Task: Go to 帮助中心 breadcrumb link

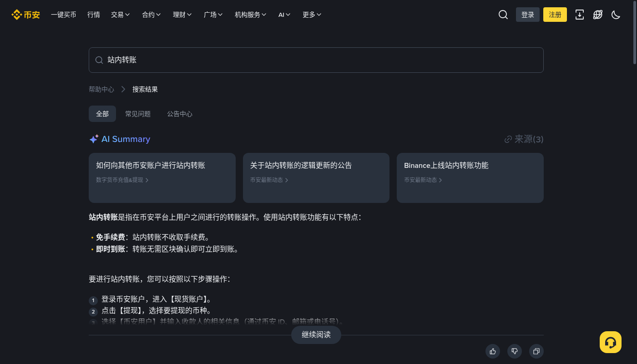Action: (101, 89)
